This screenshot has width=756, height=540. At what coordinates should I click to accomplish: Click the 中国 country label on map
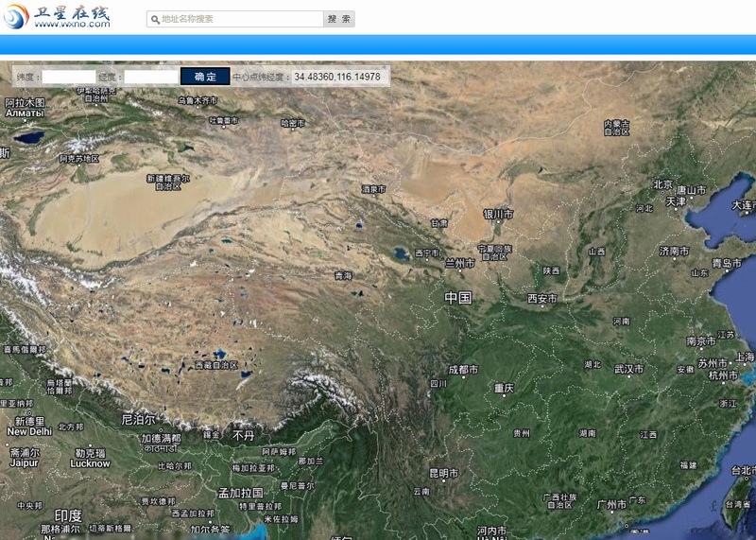[458, 297]
